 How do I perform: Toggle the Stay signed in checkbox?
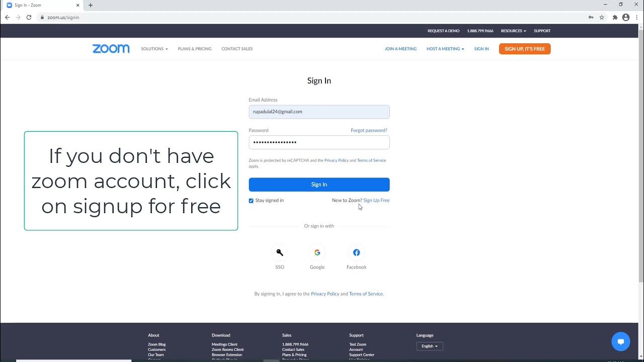click(x=251, y=201)
